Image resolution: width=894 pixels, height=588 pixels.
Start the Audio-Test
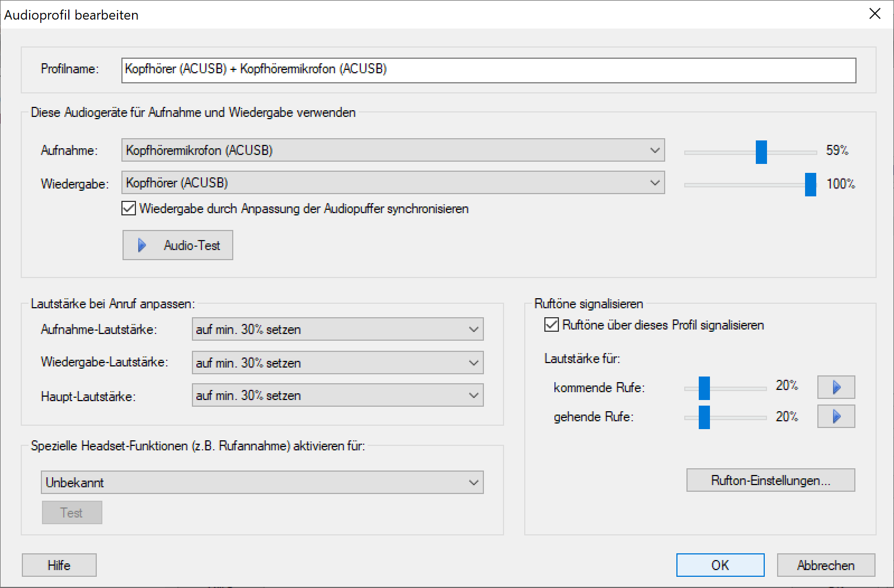(178, 245)
